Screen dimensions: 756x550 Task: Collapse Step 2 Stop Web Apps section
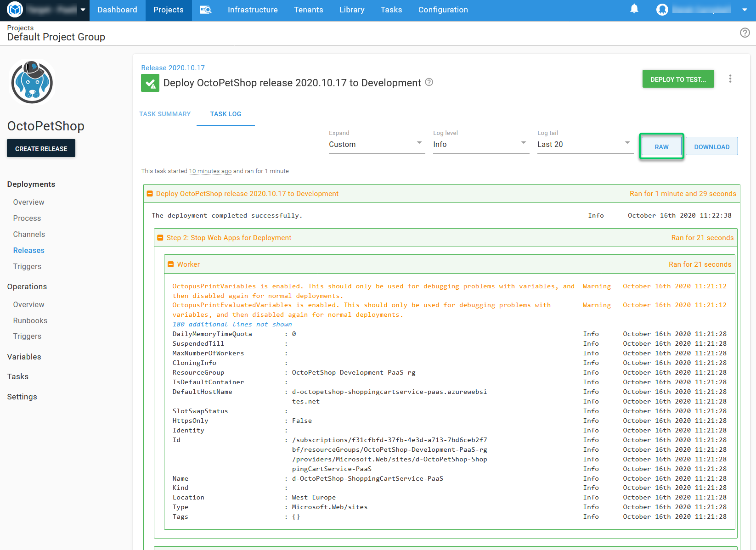tap(160, 238)
